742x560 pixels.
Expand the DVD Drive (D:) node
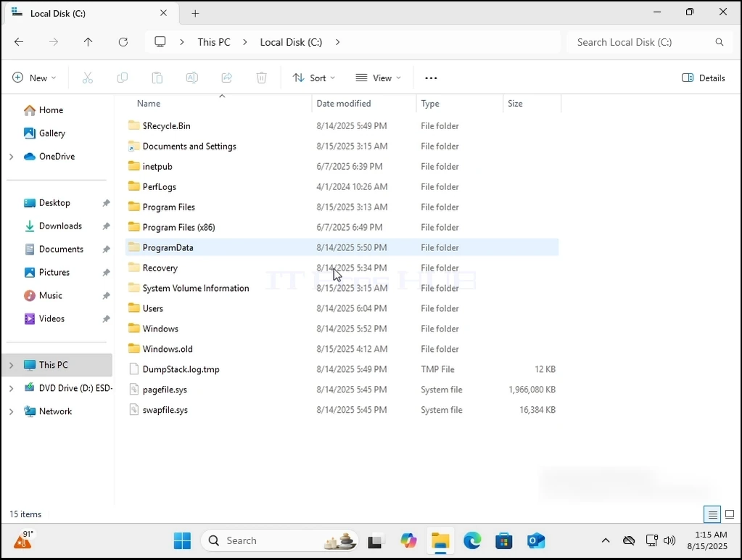(12, 389)
